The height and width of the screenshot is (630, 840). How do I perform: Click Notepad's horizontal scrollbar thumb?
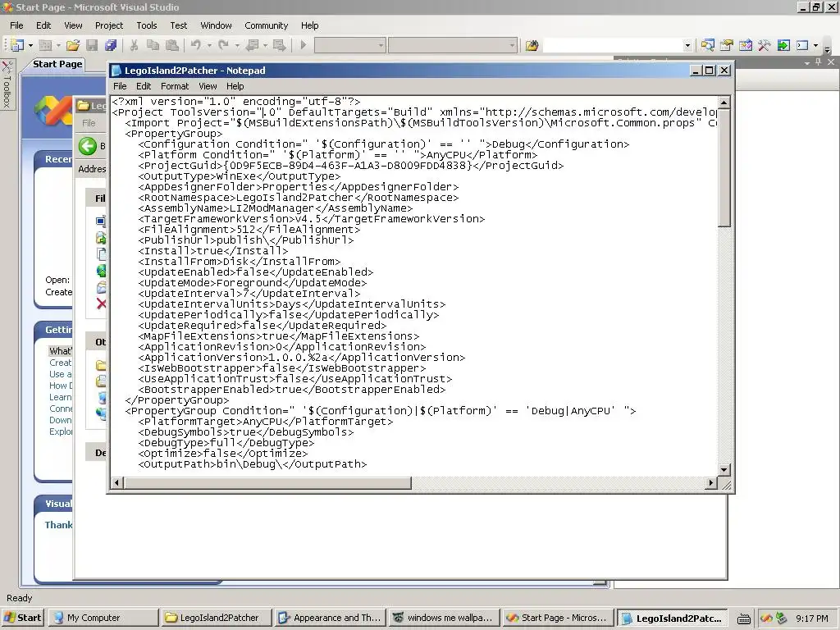point(268,483)
